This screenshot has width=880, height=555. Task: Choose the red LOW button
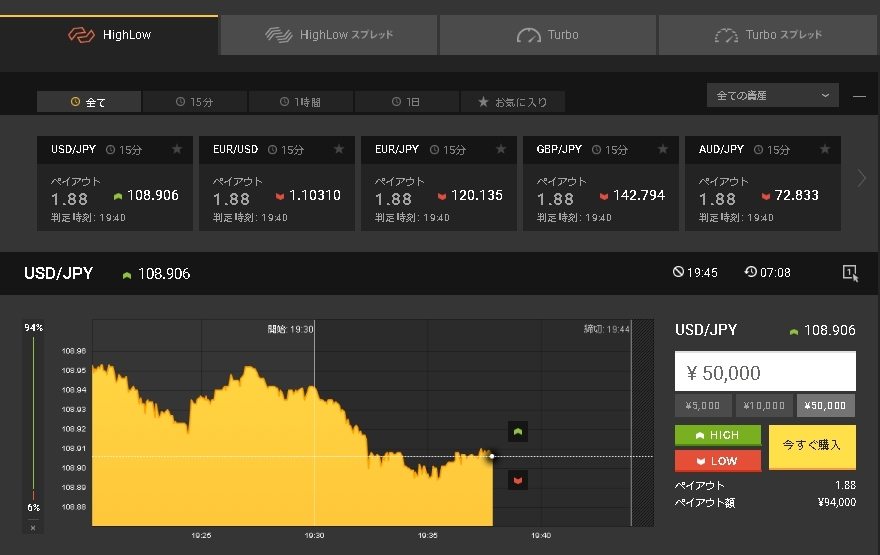coord(718,461)
